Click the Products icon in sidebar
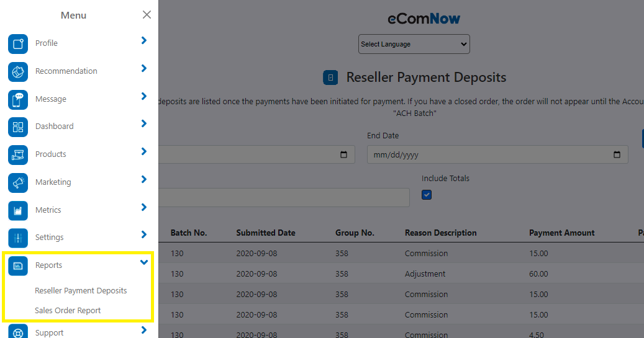Viewport: 644px width, 338px height. [x=18, y=154]
